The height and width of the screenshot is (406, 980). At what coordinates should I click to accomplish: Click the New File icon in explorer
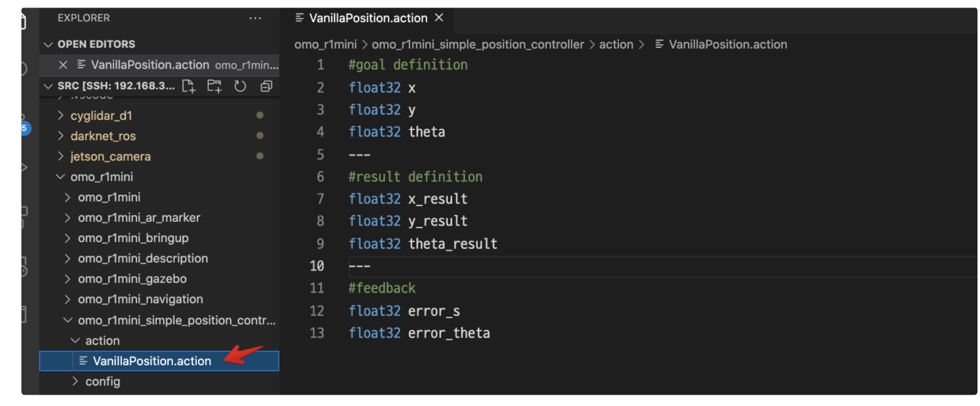click(189, 86)
